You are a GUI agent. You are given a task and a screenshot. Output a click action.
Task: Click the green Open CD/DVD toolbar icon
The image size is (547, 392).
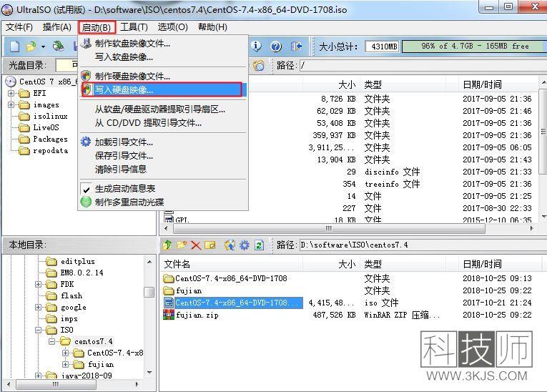click(59, 46)
